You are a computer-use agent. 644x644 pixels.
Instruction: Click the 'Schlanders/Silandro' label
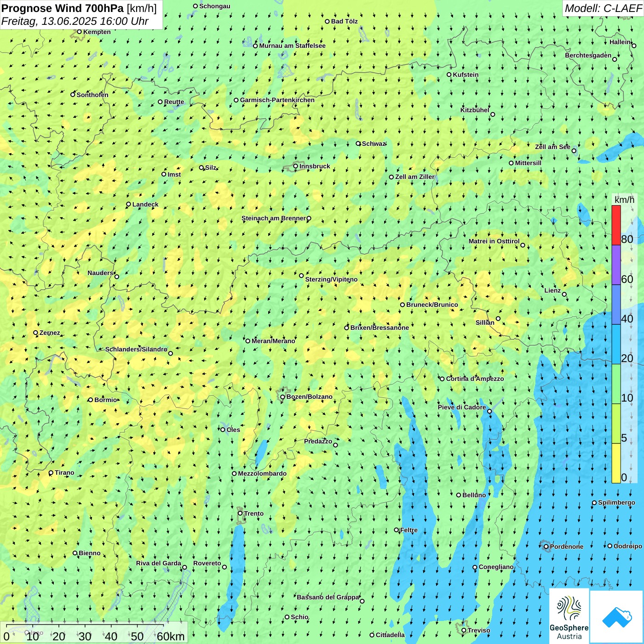tap(136, 349)
